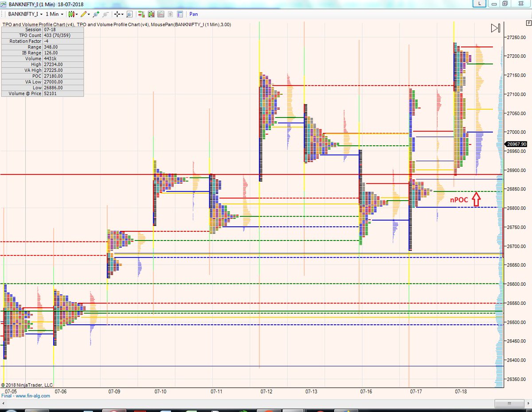Click the Rotation Factor row label
This screenshot has width=532, height=412.
tap(25, 41)
